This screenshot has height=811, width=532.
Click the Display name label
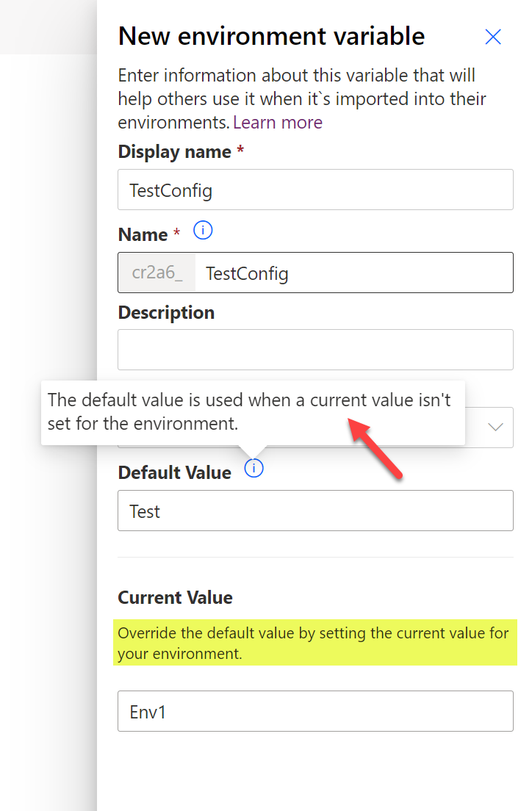(174, 152)
